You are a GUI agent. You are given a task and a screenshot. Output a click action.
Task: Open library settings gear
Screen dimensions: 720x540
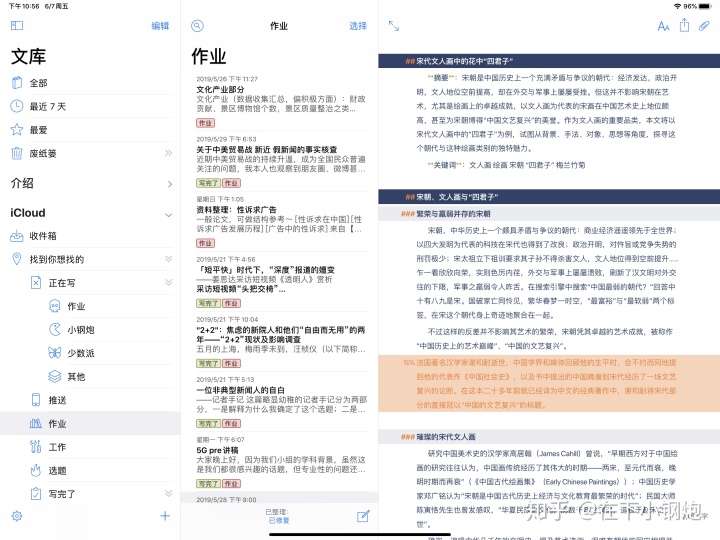(17, 516)
